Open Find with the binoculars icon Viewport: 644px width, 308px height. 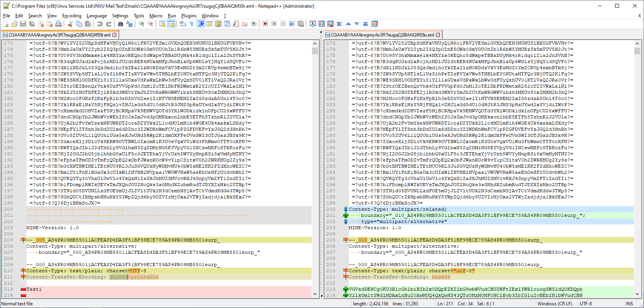tap(121, 24)
